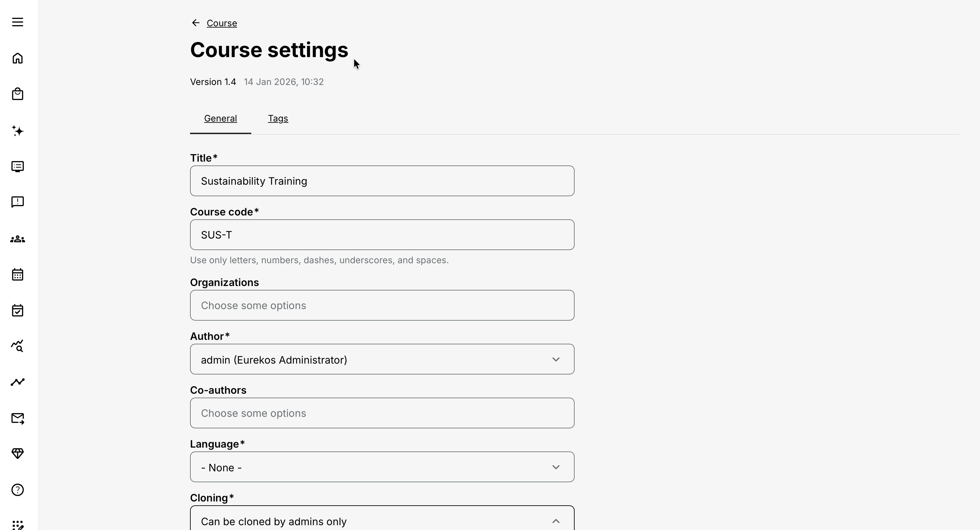Open the presentation board icon in sidebar
This screenshot has height=530, width=980.
(x=18, y=167)
